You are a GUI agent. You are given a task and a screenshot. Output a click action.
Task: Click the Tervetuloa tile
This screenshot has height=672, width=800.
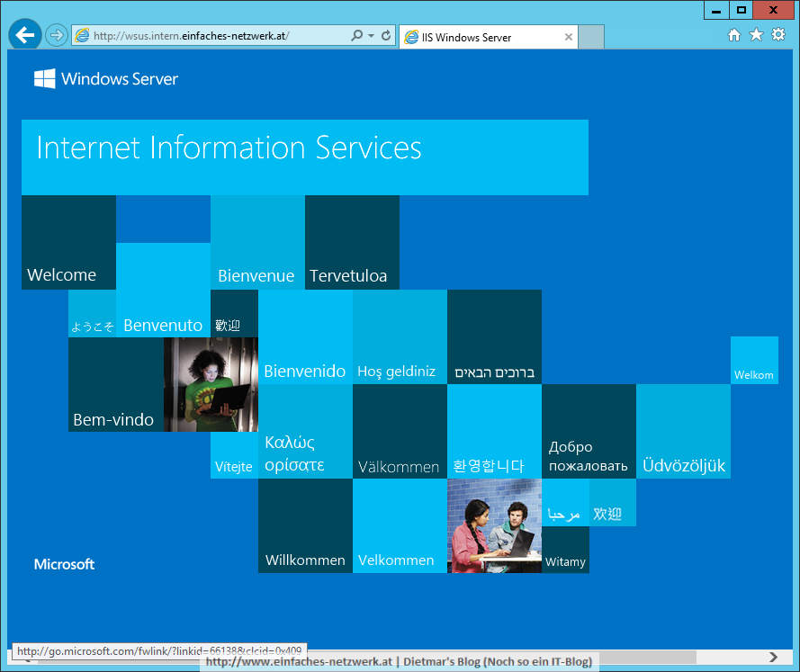click(352, 242)
